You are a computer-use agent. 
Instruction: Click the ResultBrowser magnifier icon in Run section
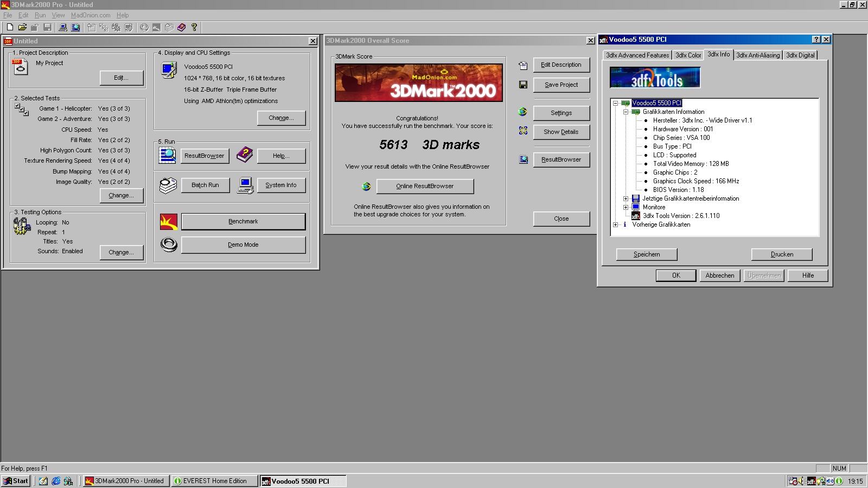(167, 156)
